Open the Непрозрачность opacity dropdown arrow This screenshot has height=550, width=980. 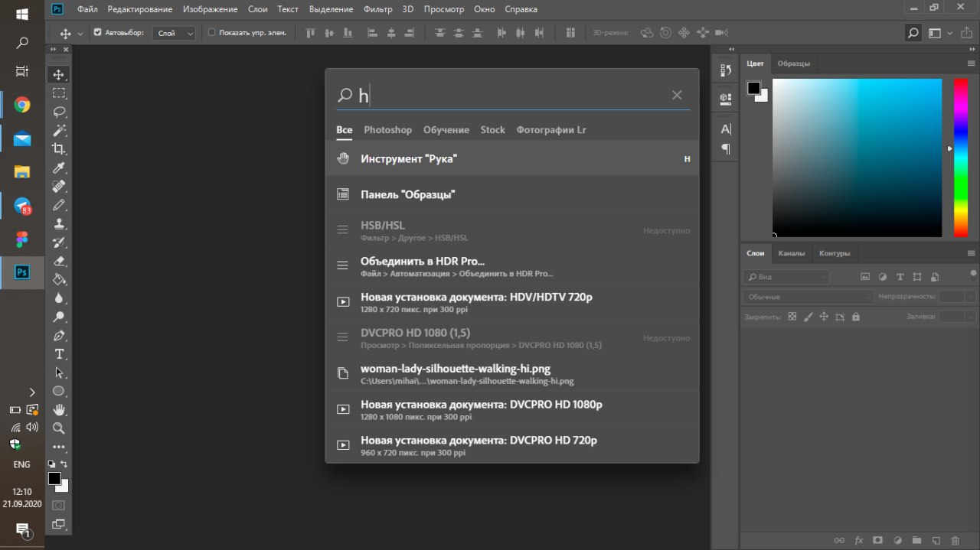pyautogui.click(x=971, y=296)
